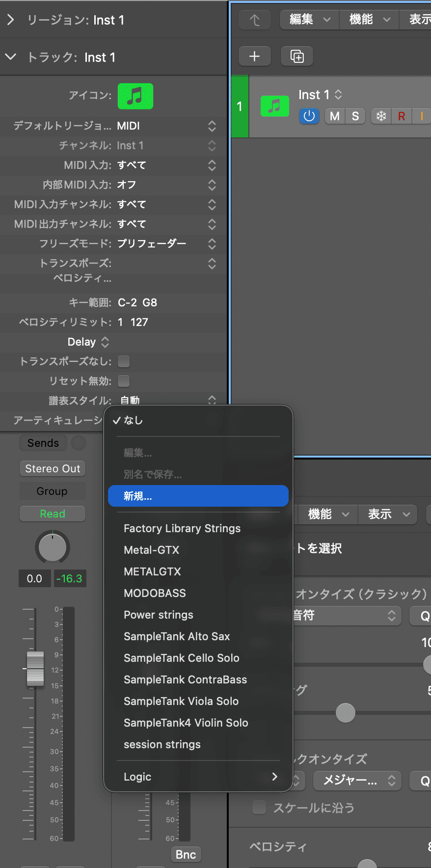
Task: Select SampleTank4 Violin Solo articulation set
Action: point(198,723)
